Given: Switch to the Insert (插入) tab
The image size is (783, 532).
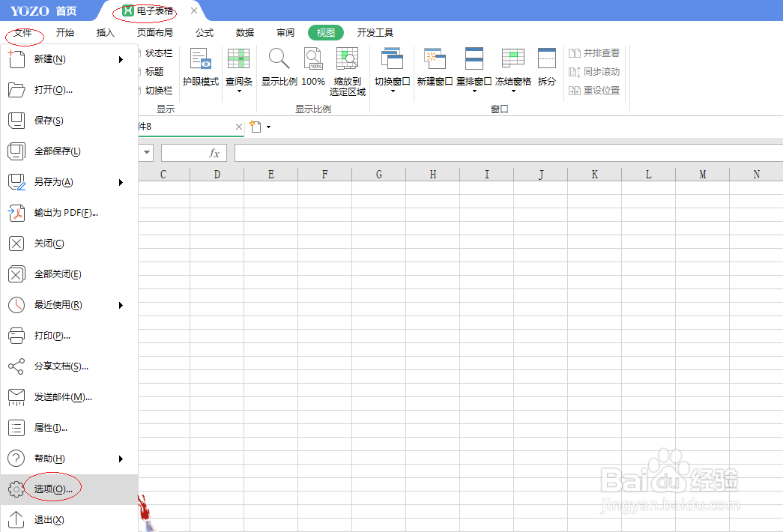Looking at the screenshot, I should [x=106, y=32].
